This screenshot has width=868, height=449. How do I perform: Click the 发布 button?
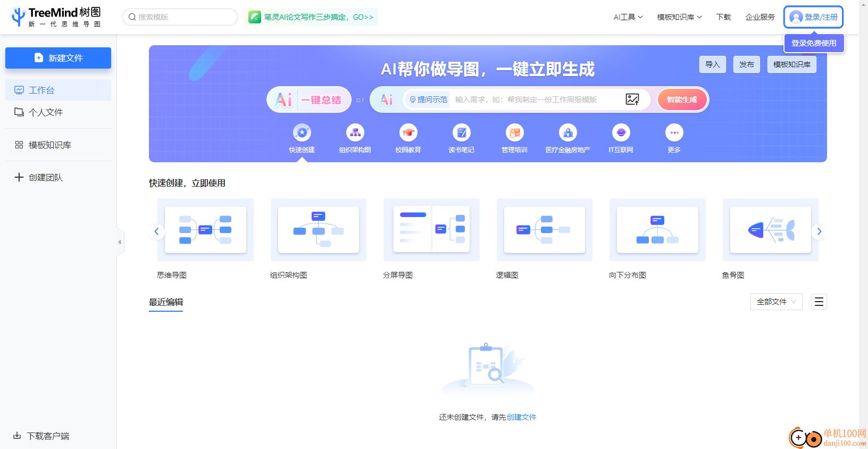[747, 64]
